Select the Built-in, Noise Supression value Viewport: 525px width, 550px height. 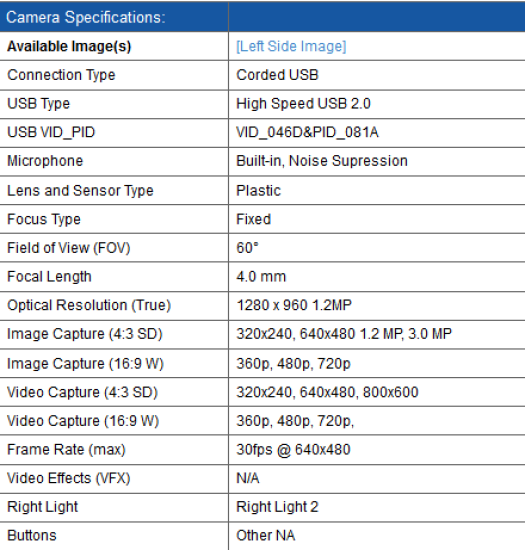tap(322, 161)
